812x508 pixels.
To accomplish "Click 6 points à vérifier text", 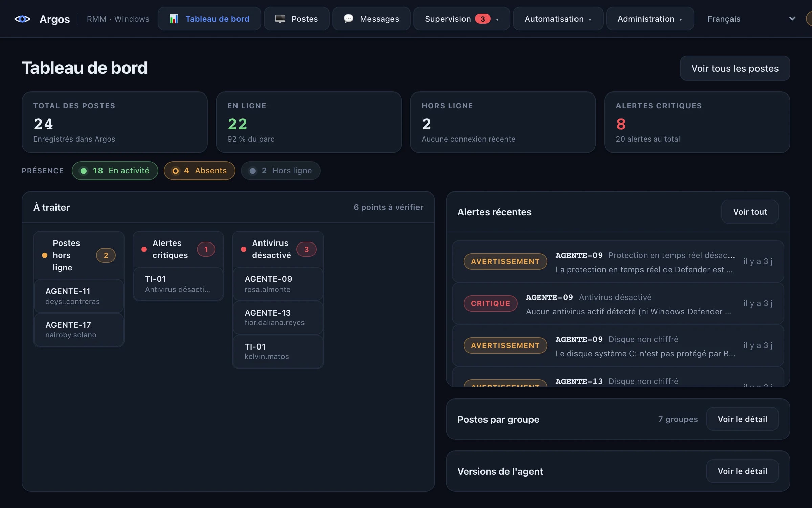I will pos(388,207).
